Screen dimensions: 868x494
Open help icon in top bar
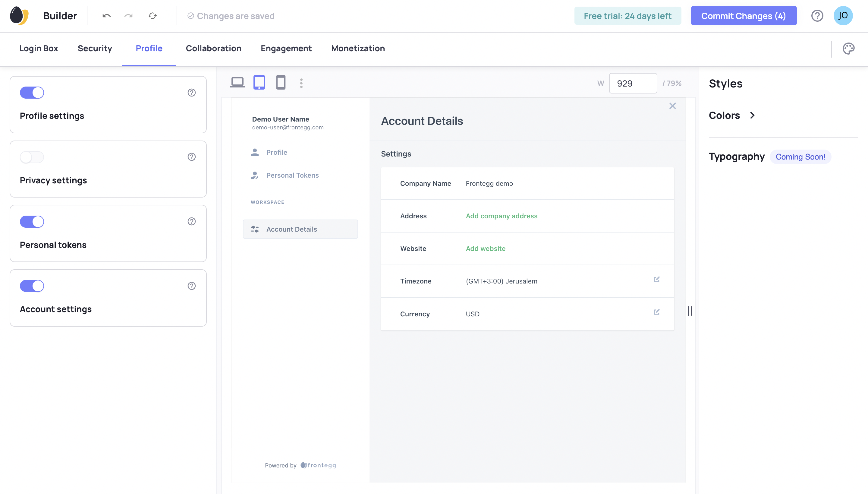(817, 16)
